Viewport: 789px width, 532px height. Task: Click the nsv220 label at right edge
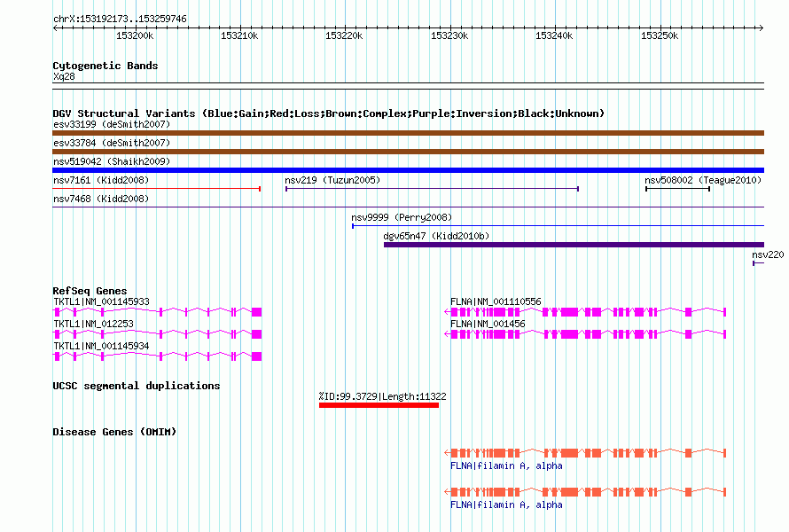coord(768,254)
